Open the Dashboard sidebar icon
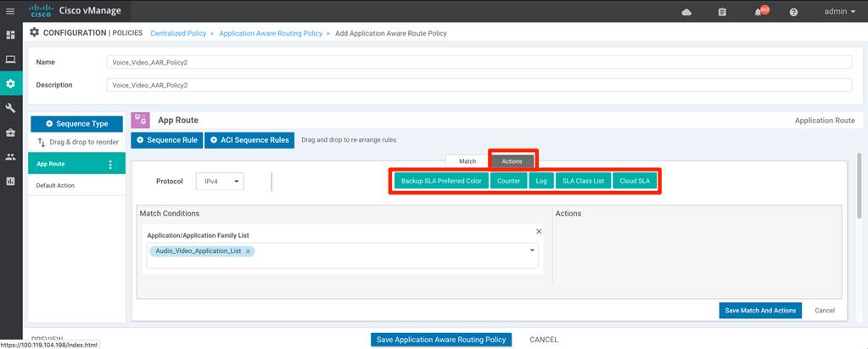The image size is (868, 349). (10, 36)
